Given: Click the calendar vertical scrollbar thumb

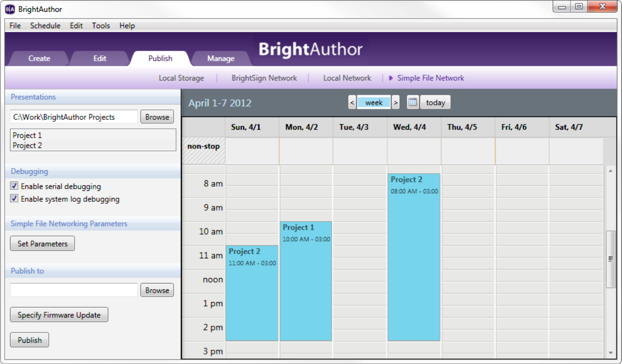Looking at the screenshot, I should pyautogui.click(x=611, y=259).
